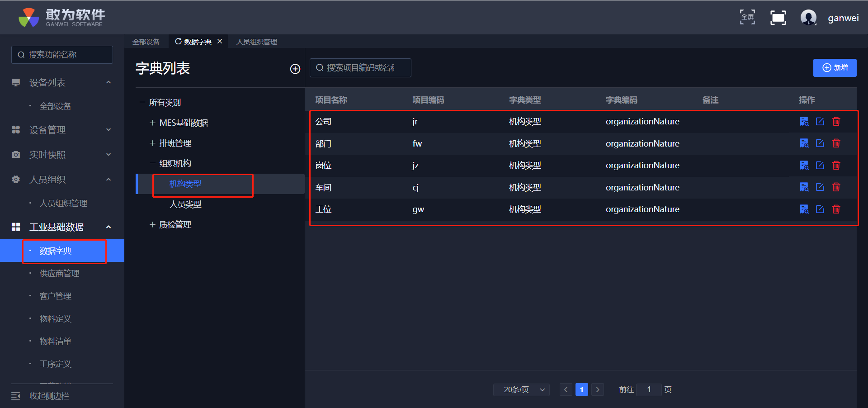The width and height of the screenshot is (868, 408).
Task: Delete the 公司 row
Action: [836, 121]
